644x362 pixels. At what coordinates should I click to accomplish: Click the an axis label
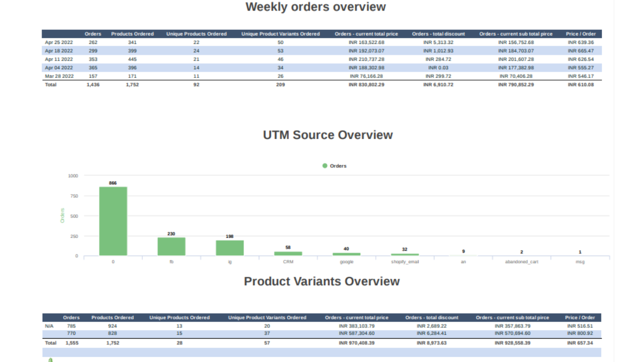[x=463, y=262]
